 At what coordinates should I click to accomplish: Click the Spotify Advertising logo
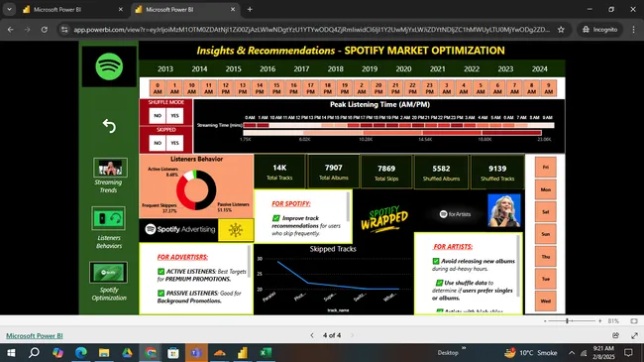click(180, 229)
